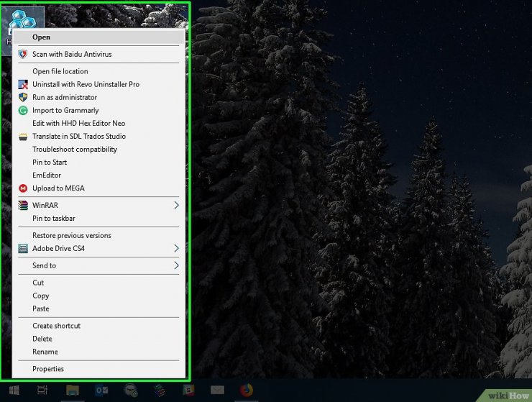
Task: Select Open file location
Action: [98, 71]
